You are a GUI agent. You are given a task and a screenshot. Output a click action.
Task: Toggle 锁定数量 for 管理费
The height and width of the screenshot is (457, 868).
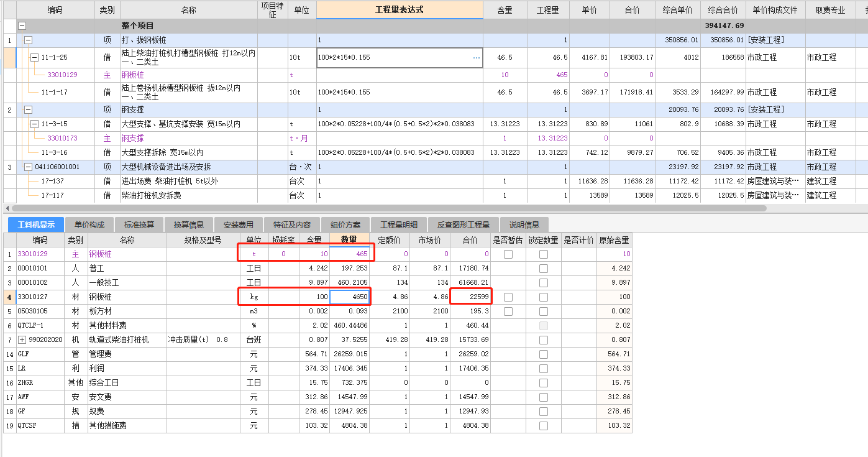pyautogui.click(x=544, y=354)
